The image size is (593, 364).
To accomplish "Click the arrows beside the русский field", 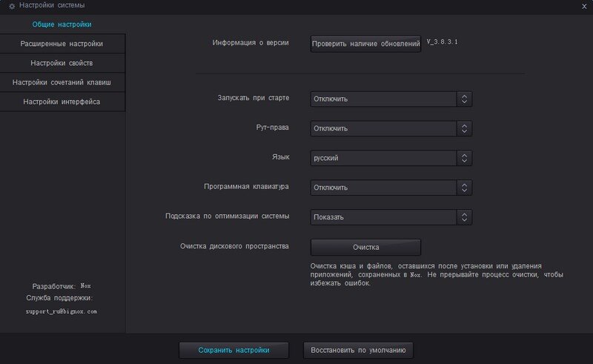I will pos(464,158).
